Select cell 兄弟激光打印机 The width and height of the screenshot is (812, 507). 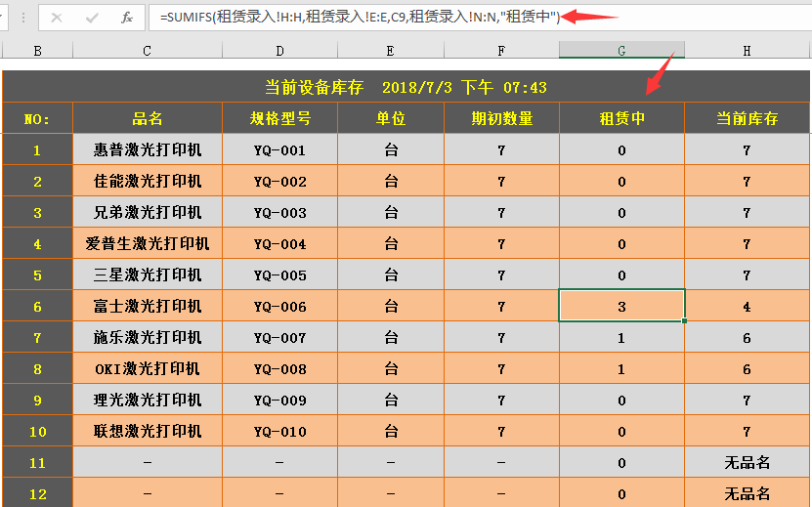click(x=148, y=212)
